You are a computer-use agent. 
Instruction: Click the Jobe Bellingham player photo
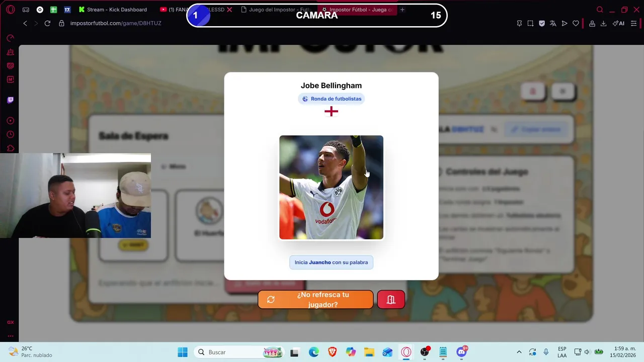click(x=331, y=188)
